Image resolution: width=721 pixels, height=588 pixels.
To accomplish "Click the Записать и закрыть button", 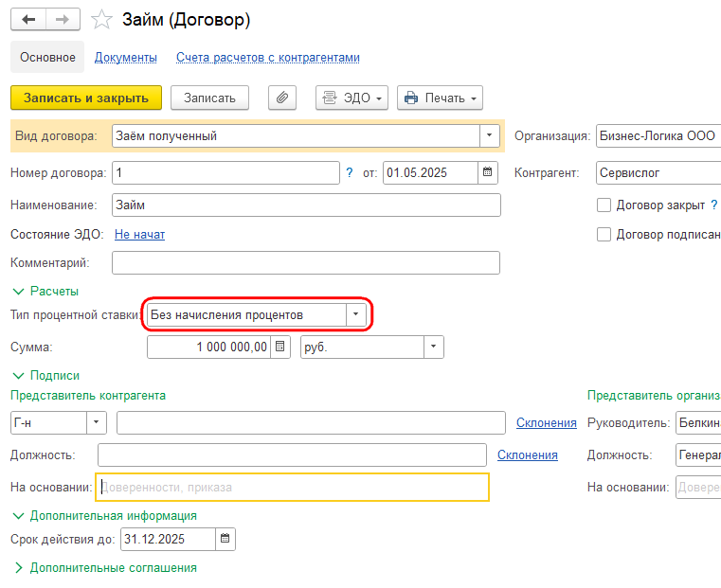I will point(86,98).
